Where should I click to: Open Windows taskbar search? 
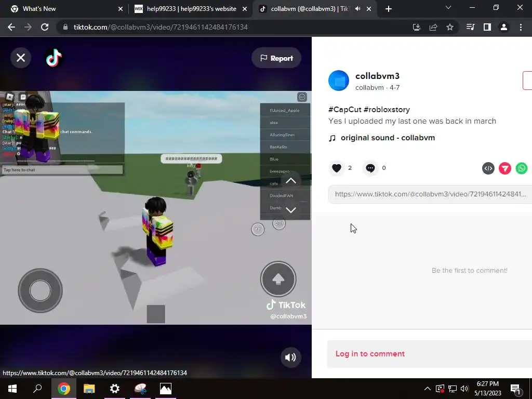coord(37,389)
